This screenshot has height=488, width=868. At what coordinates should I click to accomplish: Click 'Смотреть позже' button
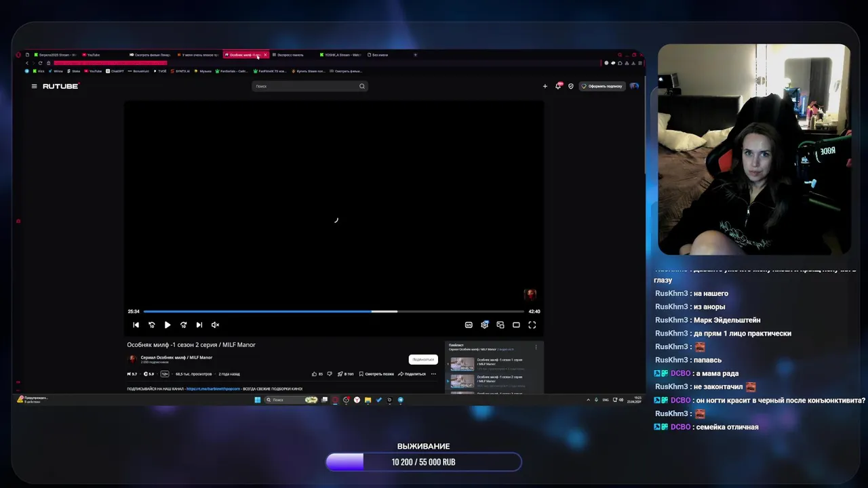pyautogui.click(x=376, y=373)
